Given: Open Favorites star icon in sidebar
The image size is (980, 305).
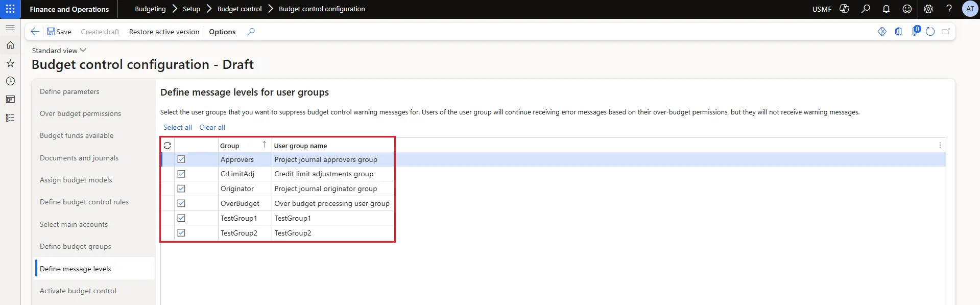Looking at the screenshot, I should tap(10, 63).
